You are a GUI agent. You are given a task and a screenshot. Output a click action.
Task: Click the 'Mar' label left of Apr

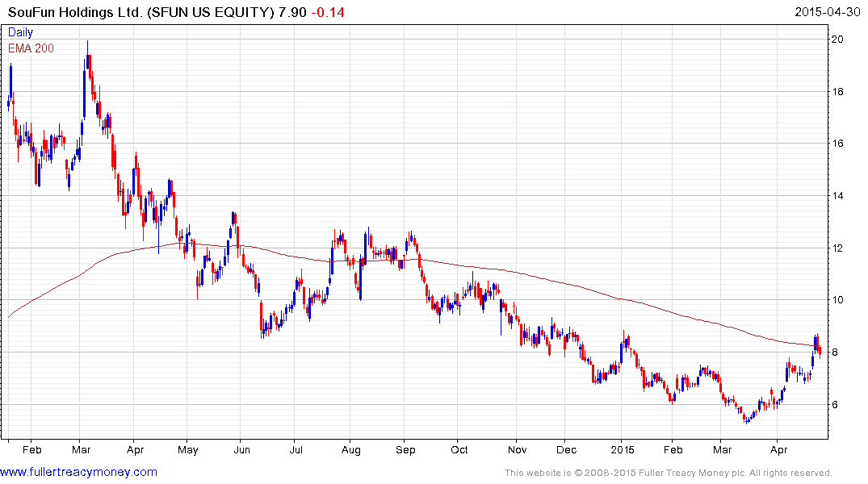[82, 449]
